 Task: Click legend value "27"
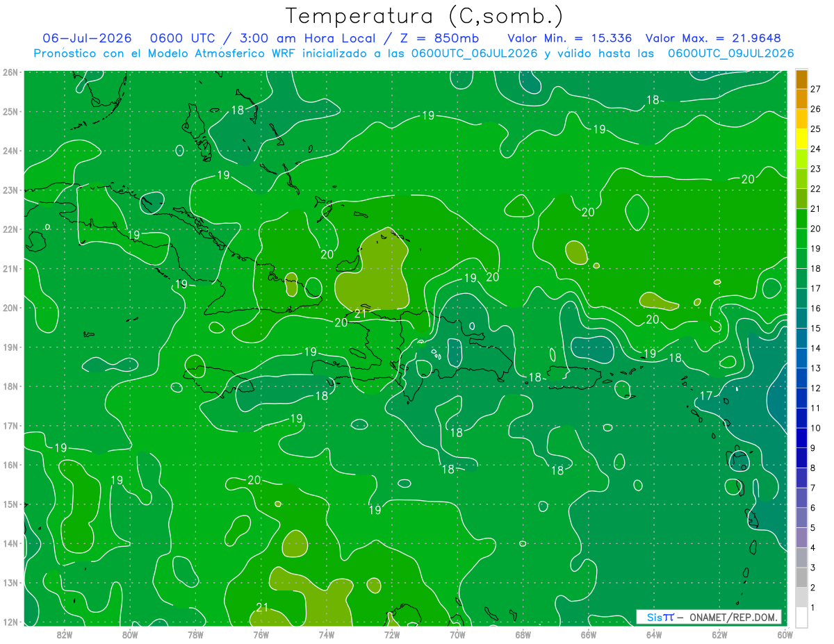816,88
